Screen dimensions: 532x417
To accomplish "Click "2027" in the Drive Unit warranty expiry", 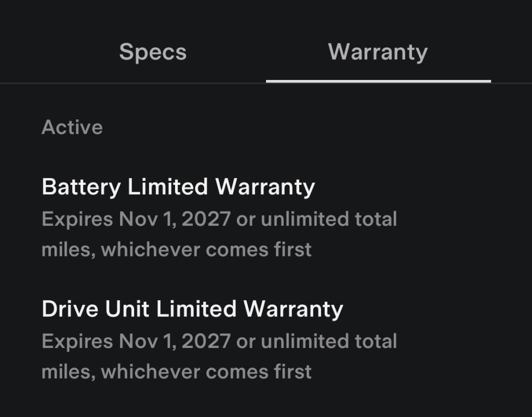I will coord(206,342).
